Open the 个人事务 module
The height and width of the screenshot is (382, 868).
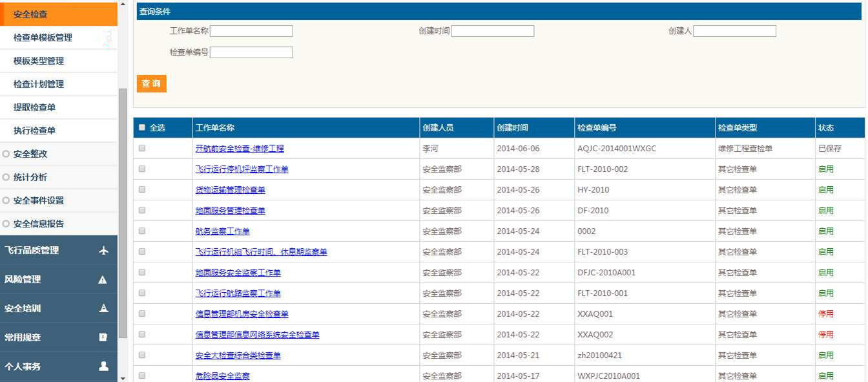pyautogui.click(x=59, y=366)
